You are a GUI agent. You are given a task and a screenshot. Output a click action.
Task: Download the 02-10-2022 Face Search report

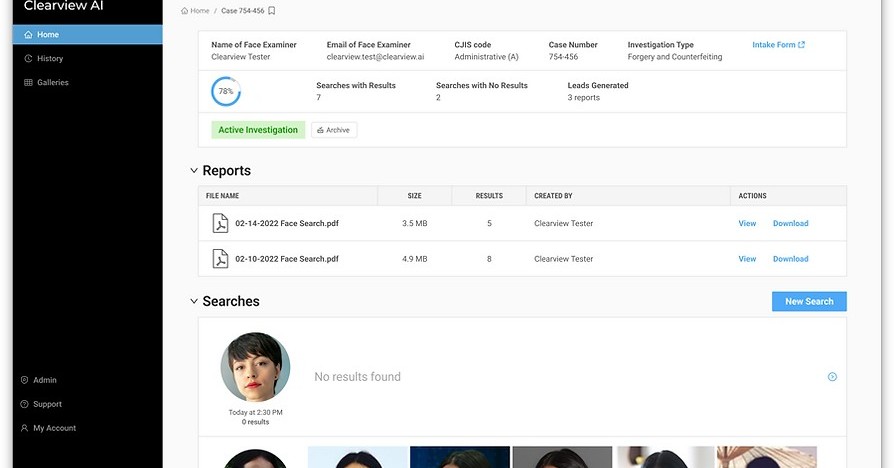[x=790, y=259]
